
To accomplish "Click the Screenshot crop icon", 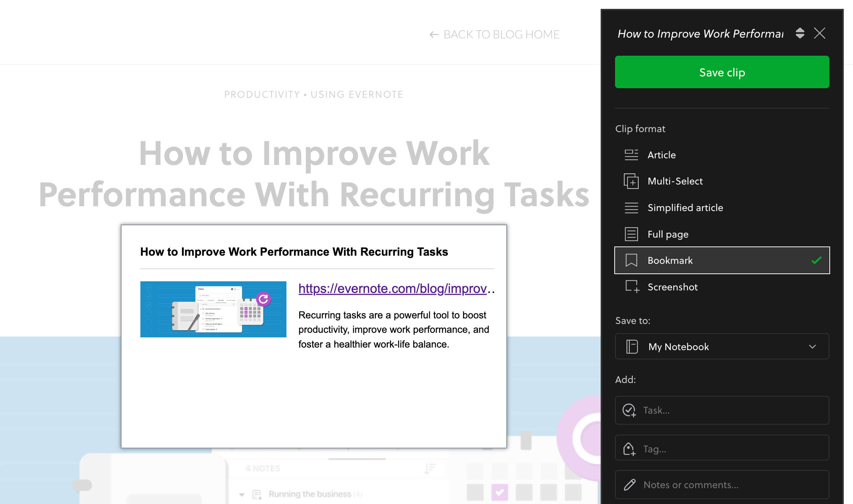I will (x=632, y=287).
